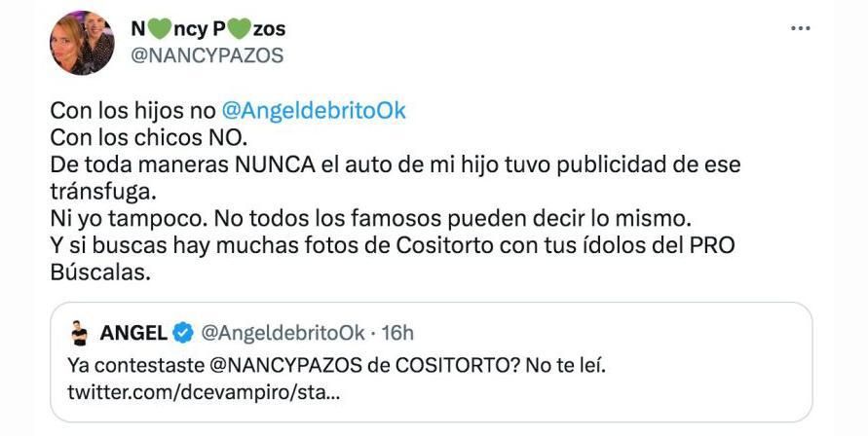The height and width of the screenshot is (436, 868).
Task: Open the @NANCYPAZOS handle under the name
Action: [208, 55]
